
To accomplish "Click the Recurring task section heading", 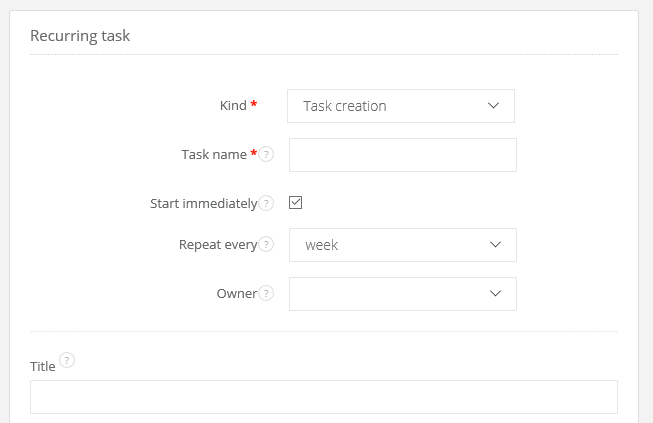I will click(80, 36).
